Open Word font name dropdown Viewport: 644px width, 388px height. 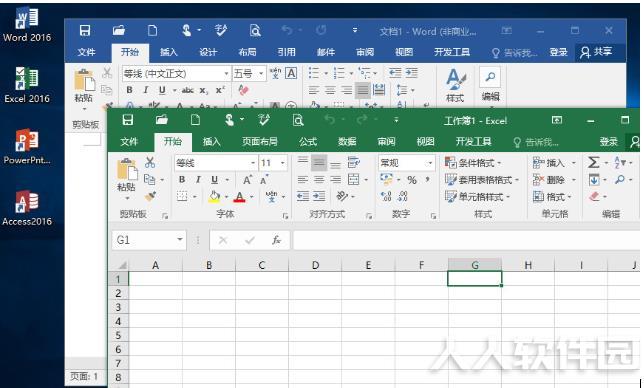pyautogui.click(x=226, y=74)
